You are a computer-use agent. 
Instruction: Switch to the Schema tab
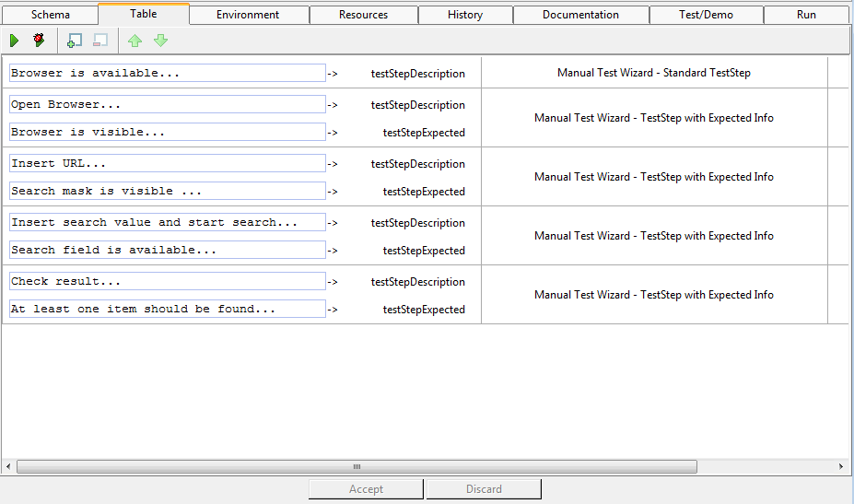click(x=50, y=15)
